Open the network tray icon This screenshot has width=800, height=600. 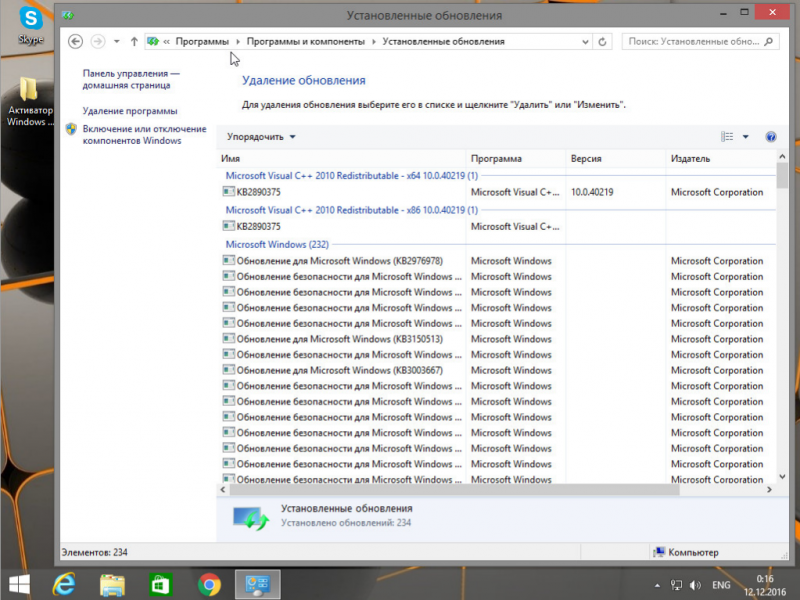pyautogui.click(x=676, y=585)
